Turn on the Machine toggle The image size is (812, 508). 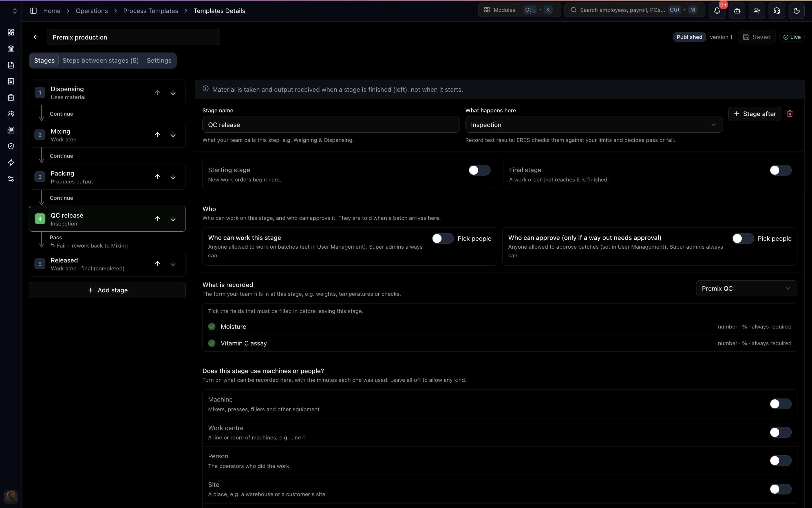780,404
